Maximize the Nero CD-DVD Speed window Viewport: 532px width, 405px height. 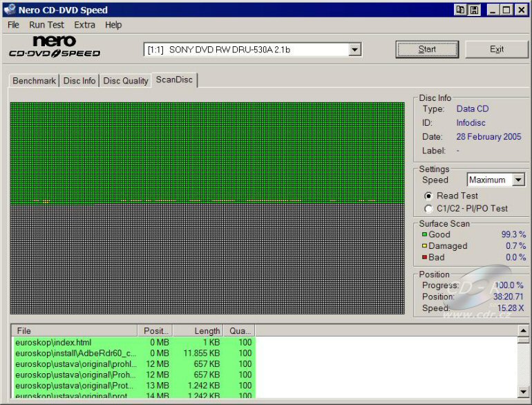point(506,10)
